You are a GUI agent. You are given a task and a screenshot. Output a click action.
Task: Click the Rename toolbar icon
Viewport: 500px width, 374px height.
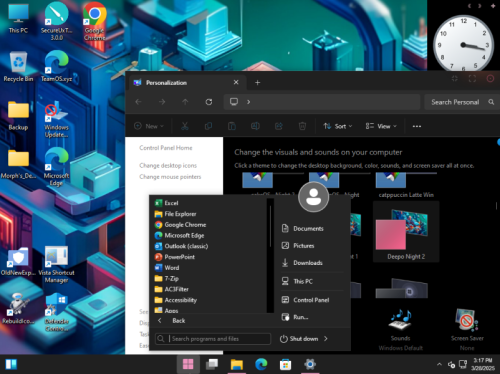255,126
